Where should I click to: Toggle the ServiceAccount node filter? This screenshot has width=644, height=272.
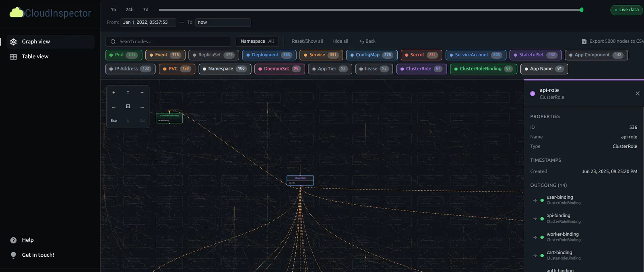coord(476,55)
